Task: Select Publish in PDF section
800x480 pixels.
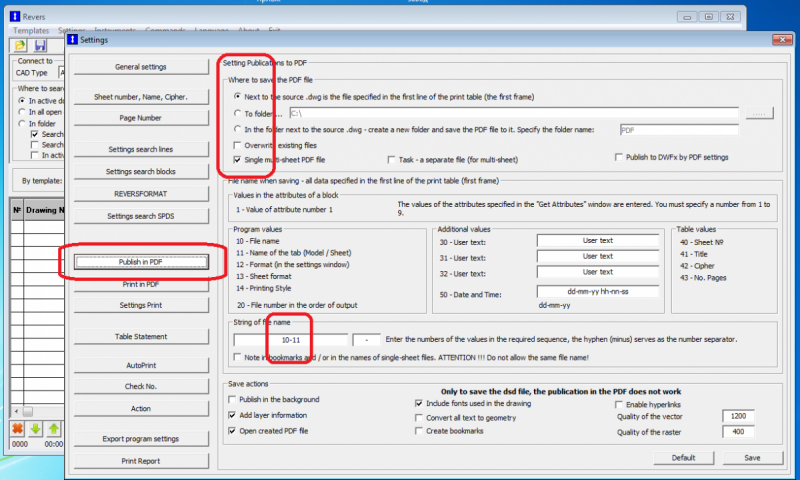Action: (141, 262)
